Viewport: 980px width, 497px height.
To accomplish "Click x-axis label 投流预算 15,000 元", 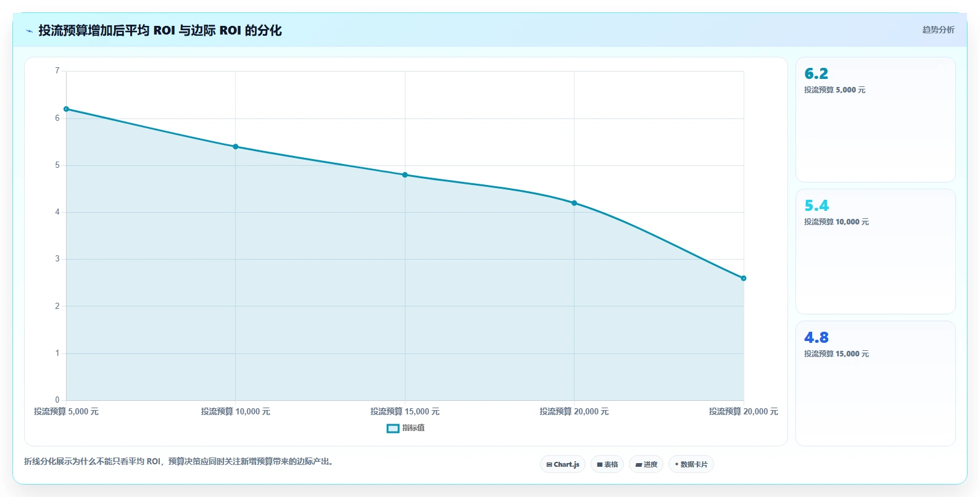I will tap(405, 411).
